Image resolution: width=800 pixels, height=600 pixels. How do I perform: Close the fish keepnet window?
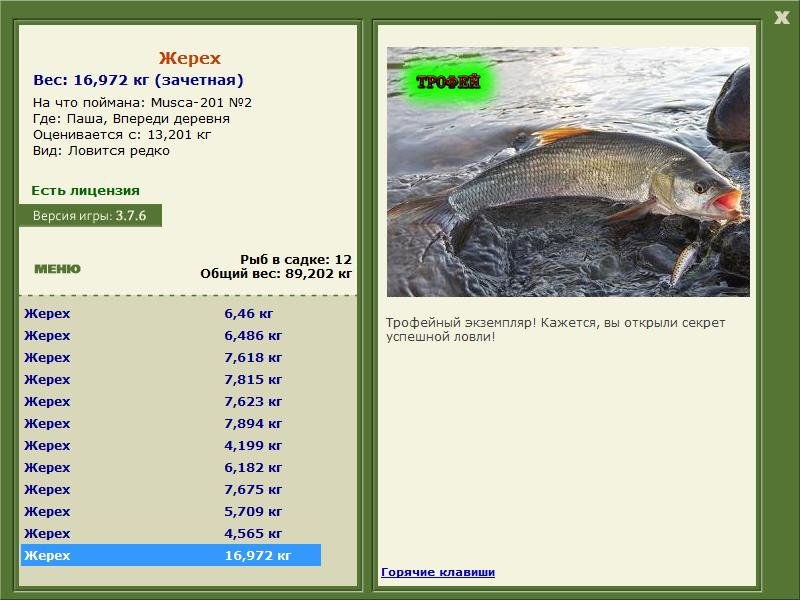[x=781, y=18]
